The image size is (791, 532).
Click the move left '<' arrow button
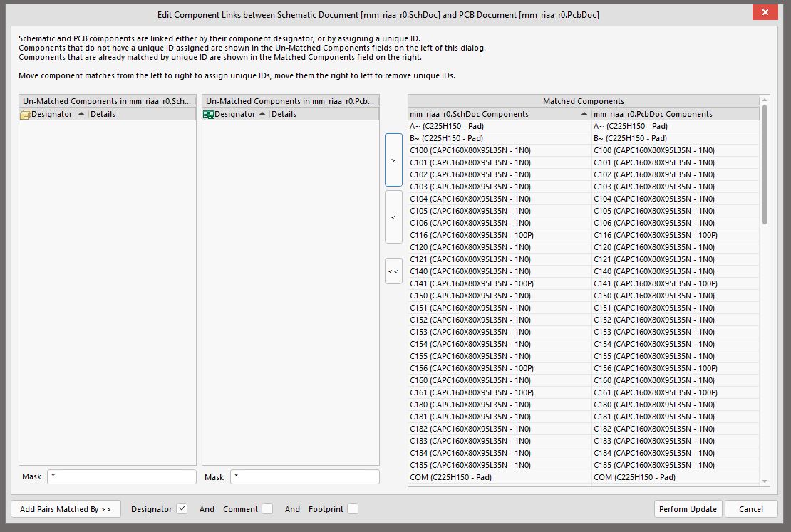393,217
